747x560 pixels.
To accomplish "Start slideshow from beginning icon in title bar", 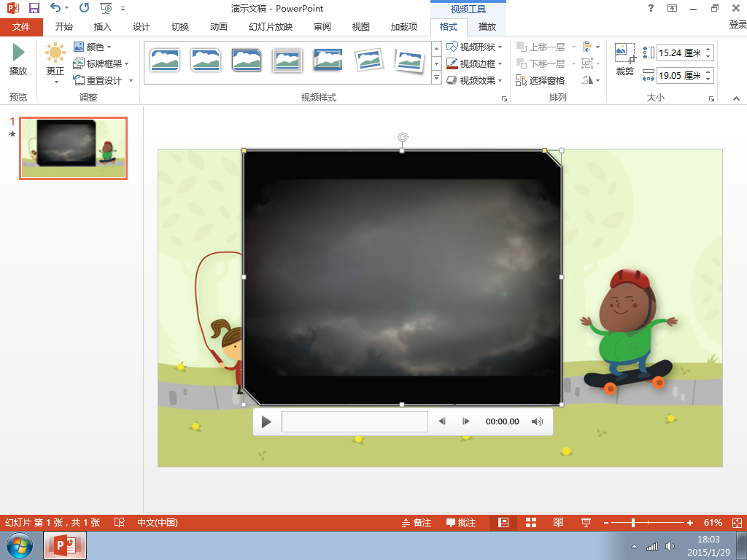I will point(106,8).
